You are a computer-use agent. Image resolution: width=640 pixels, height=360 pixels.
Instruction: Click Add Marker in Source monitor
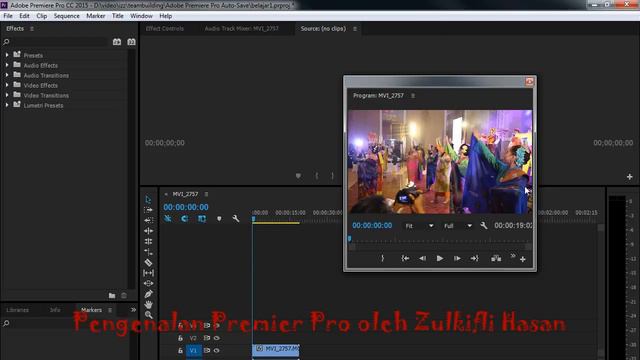298,176
